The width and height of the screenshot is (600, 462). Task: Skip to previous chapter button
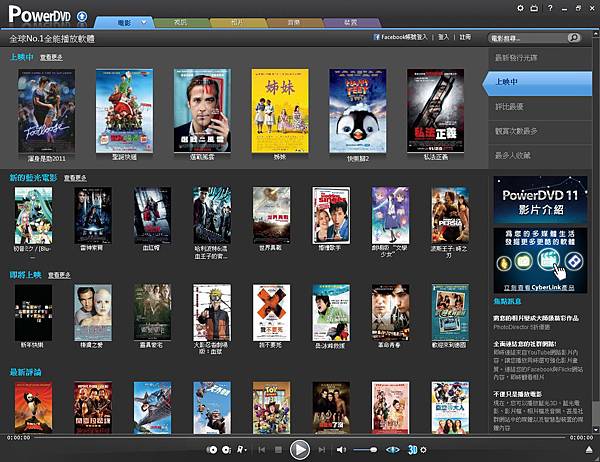[x=262, y=450]
